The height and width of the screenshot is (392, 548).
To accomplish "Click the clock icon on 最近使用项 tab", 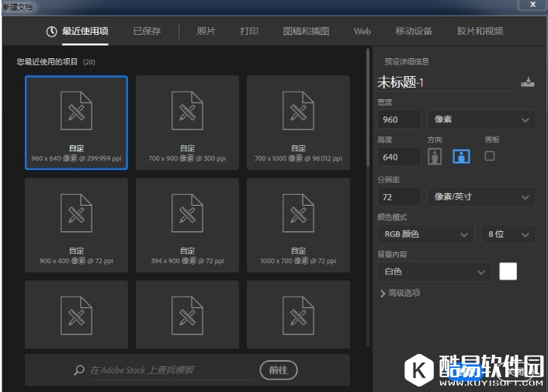I will [52, 32].
